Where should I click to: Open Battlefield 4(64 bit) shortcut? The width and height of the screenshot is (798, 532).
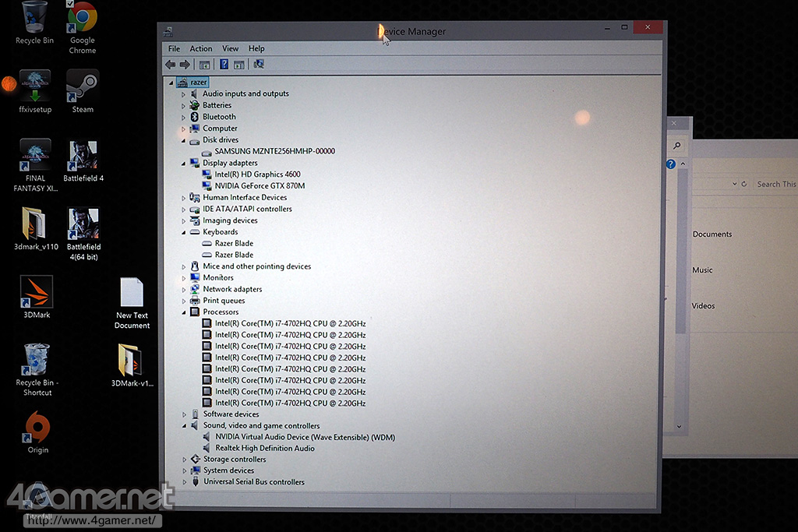click(83, 234)
